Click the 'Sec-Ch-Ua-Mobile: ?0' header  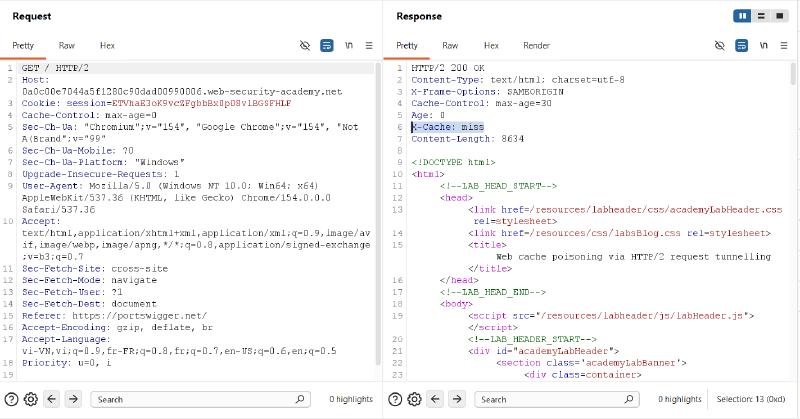pyautogui.click(x=78, y=151)
